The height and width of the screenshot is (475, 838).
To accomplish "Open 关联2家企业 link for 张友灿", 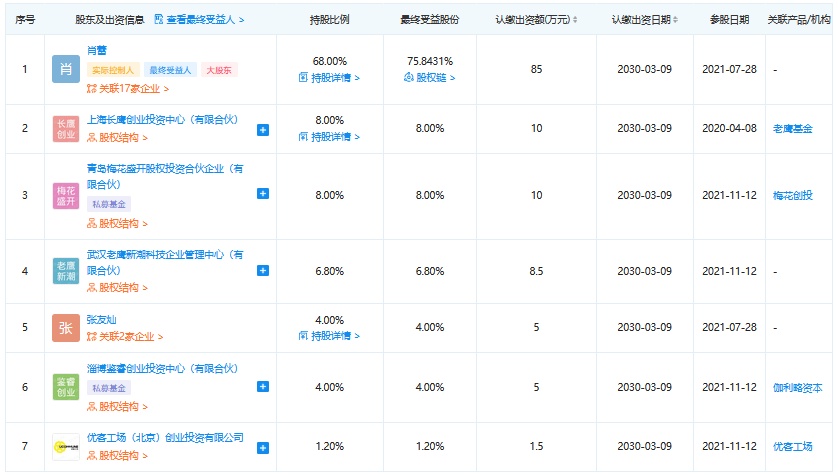I will click(125, 337).
